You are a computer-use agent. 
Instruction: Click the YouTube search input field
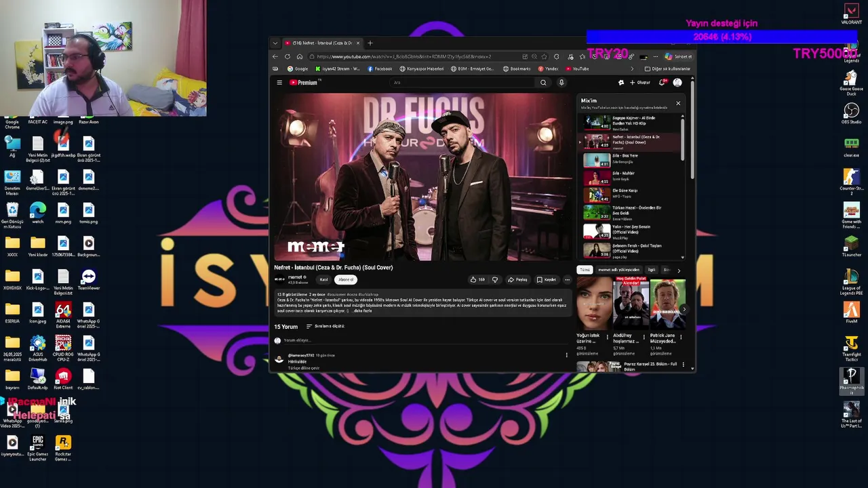tap(461, 83)
